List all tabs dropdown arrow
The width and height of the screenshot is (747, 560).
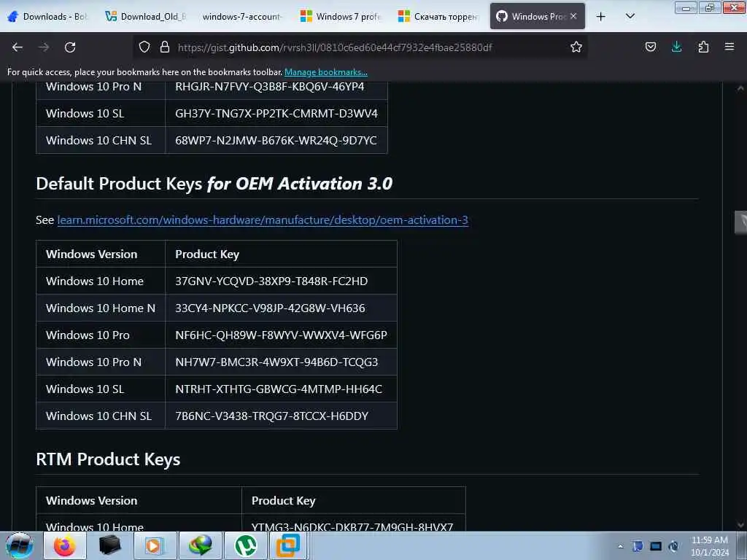[630, 17]
